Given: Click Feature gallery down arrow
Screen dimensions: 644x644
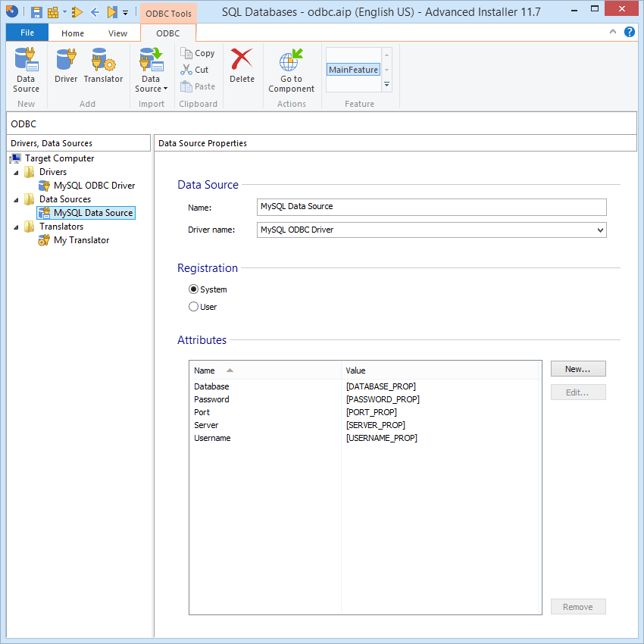Looking at the screenshot, I should [386, 70].
